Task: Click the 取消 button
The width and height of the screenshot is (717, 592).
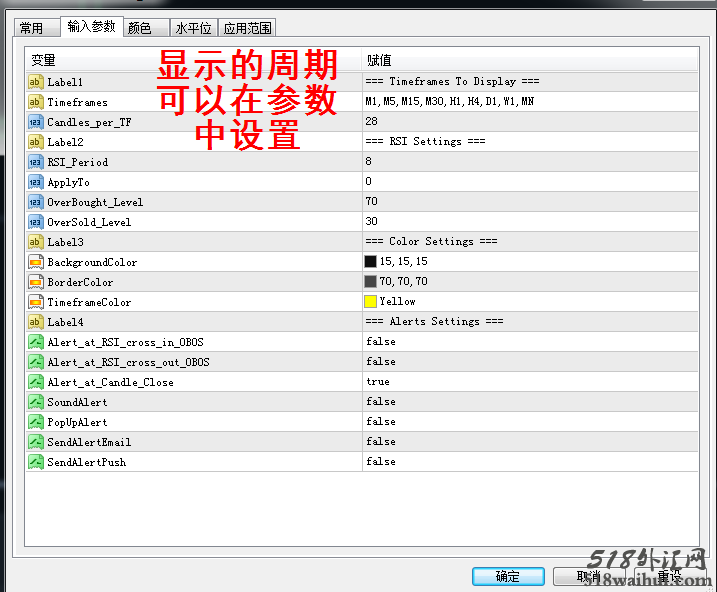Action: coord(589,576)
